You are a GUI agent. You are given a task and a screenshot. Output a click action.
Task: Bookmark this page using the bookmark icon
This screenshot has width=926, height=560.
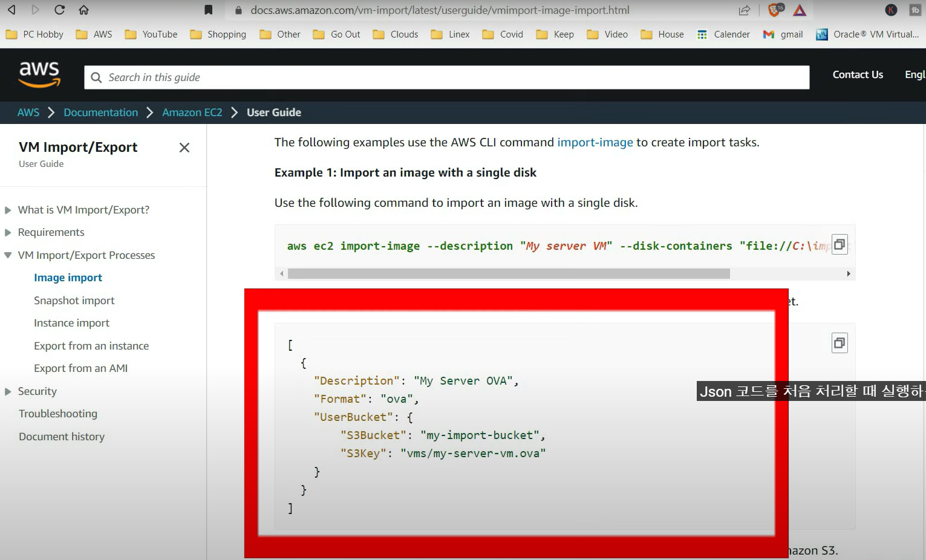point(208,10)
